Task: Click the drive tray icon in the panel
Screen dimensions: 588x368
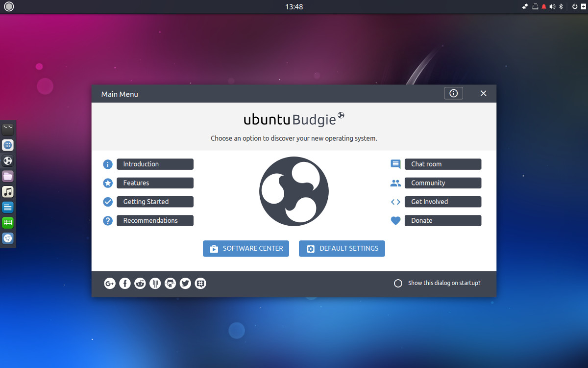Action: click(x=535, y=6)
